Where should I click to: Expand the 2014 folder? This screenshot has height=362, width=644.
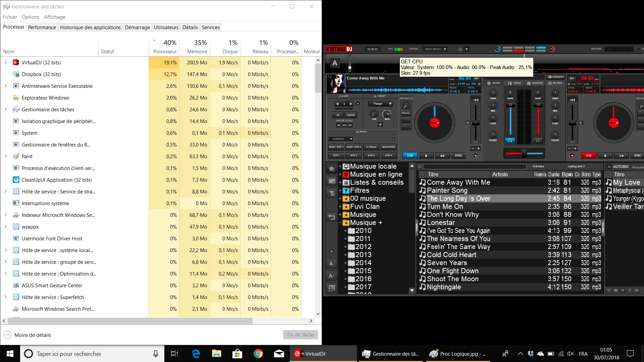click(345, 263)
